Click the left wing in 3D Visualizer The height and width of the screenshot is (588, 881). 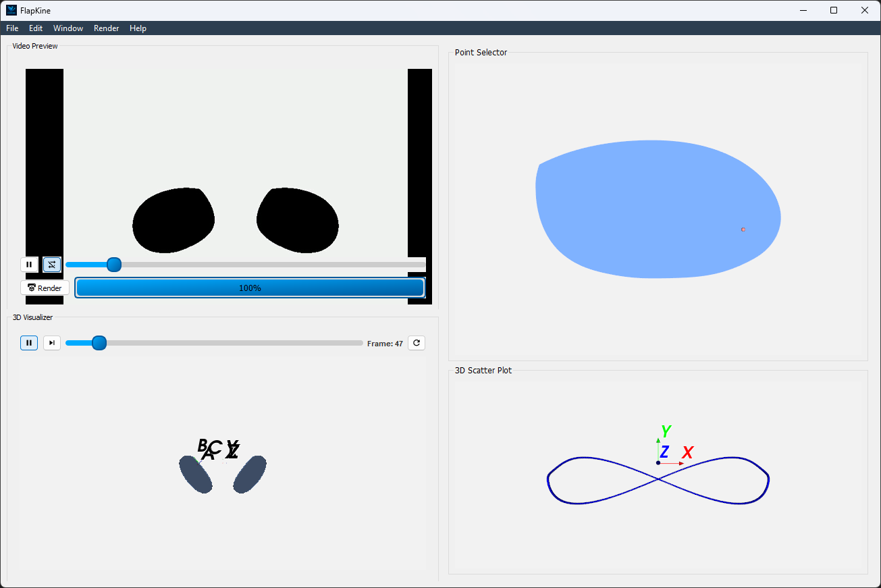click(196, 474)
